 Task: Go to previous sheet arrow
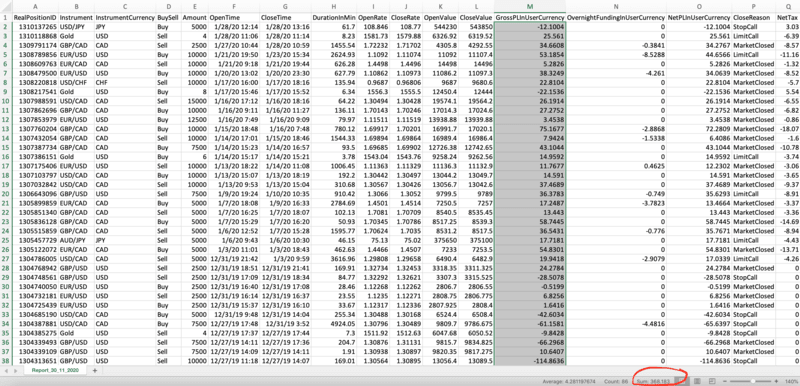click(7, 371)
